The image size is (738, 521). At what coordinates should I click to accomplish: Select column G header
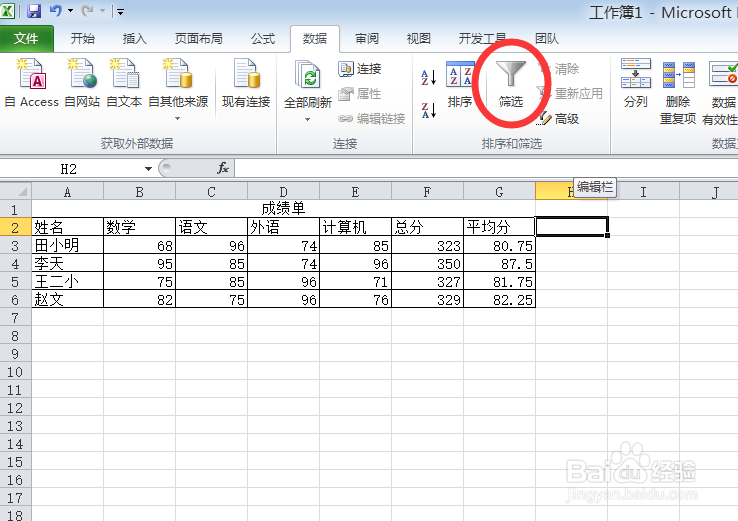[x=499, y=192]
